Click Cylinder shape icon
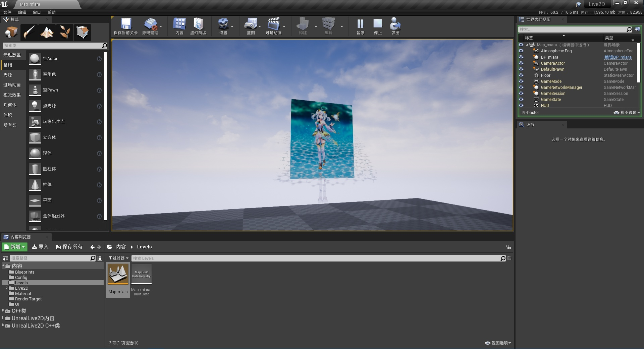The width and height of the screenshot is (644, 349). pyautogui.click(x=35, y=169)
